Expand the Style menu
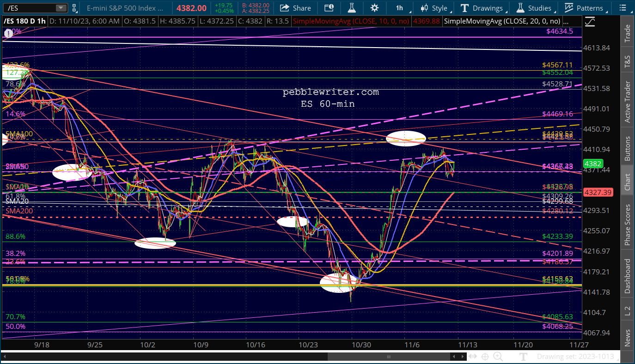635x364 pixels. click(x=434, y=8)
